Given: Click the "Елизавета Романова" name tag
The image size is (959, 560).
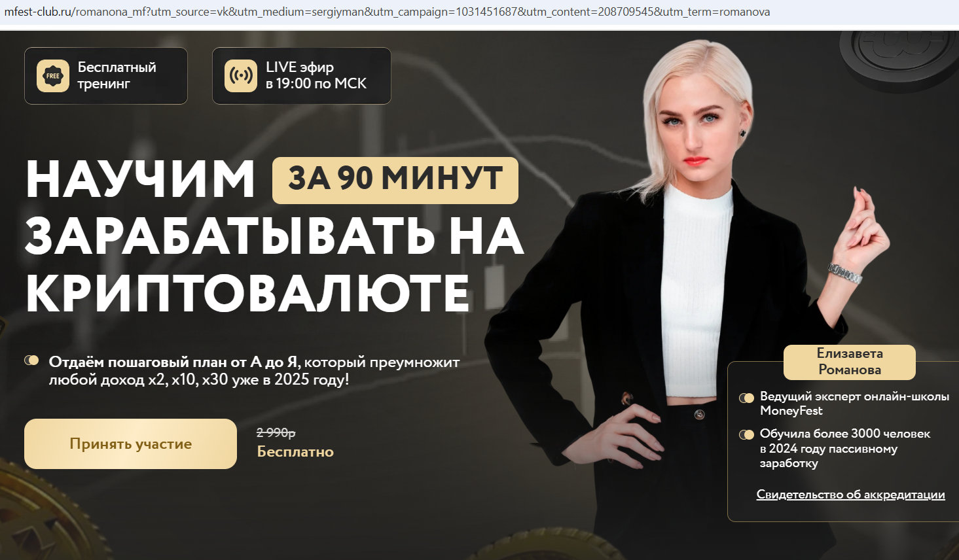Looking at the screenshot, I should click(850, 362).
